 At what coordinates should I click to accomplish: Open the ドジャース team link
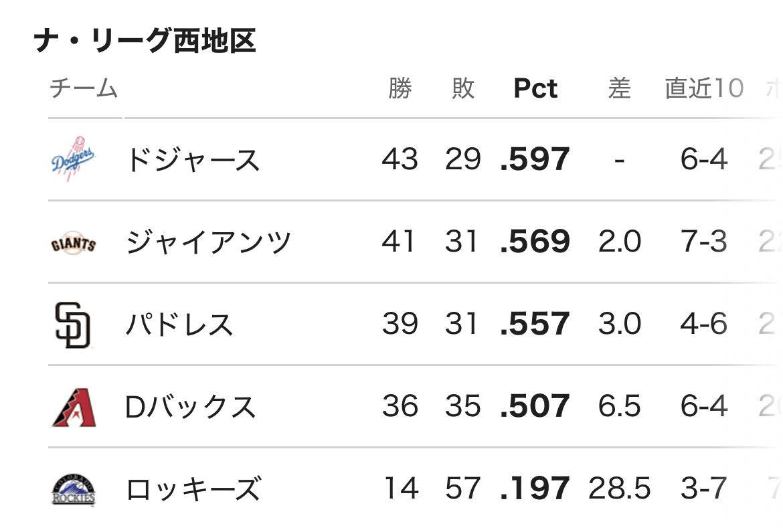point(192,160)
